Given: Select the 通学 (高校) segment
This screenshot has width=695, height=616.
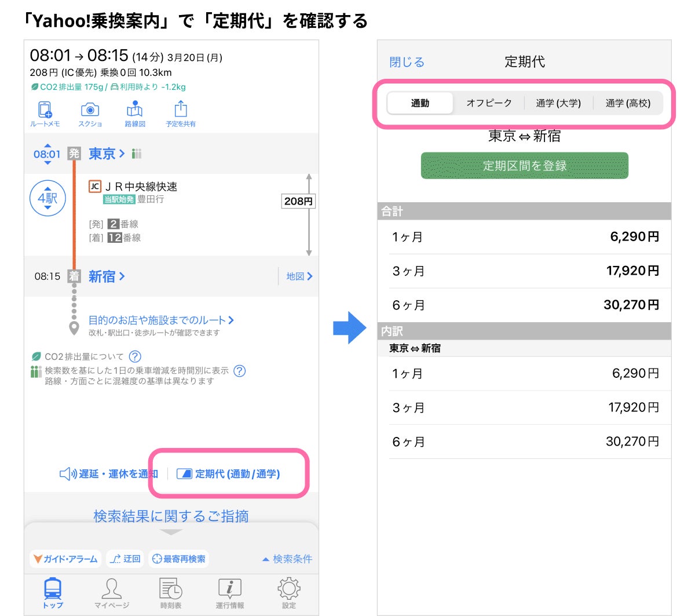Looking at the screenshot, I should (x=628, y=103).
